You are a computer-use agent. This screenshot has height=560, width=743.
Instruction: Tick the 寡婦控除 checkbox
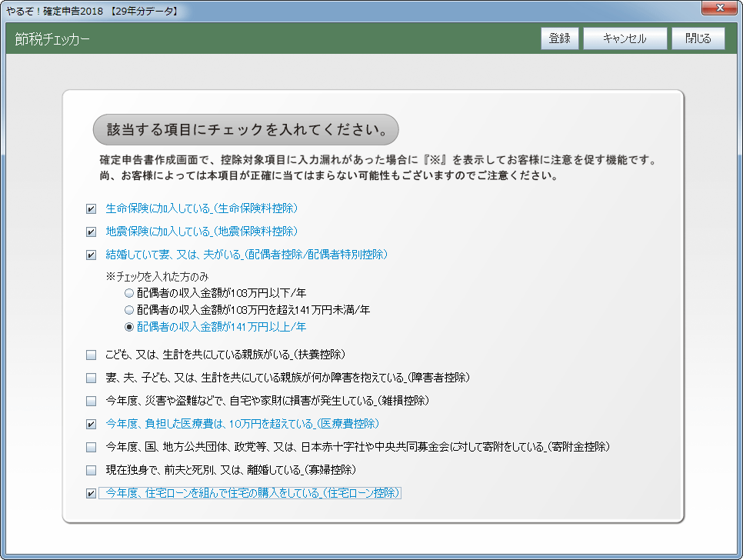point(91,471)
